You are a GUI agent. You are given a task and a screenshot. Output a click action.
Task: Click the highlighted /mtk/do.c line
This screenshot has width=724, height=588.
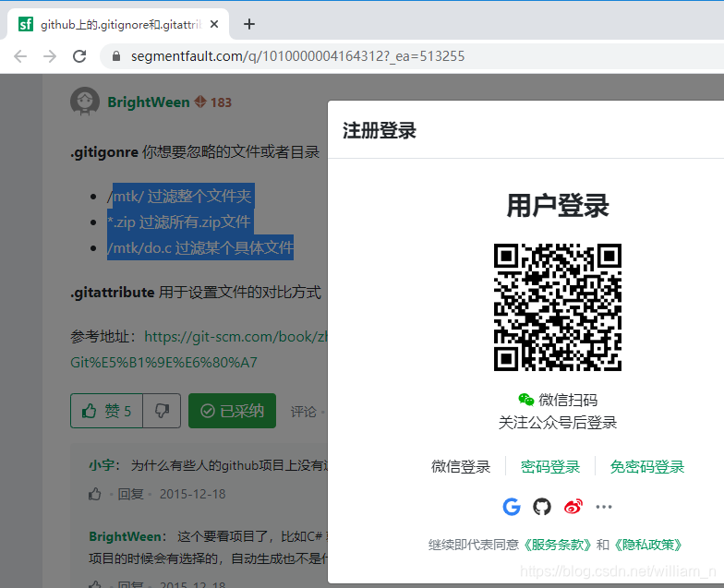[200, 247]
